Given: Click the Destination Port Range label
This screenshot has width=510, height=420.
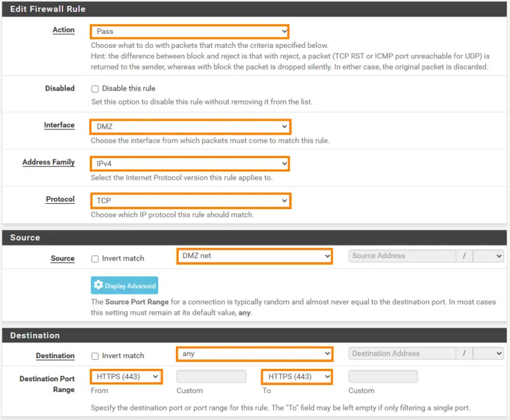Looking at the screenshot, I should (47, 384).
